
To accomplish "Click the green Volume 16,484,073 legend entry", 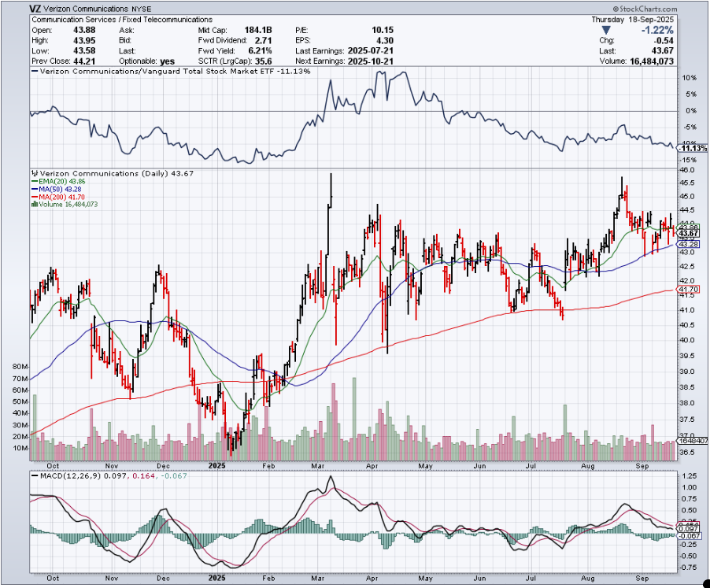I will 68,205.
